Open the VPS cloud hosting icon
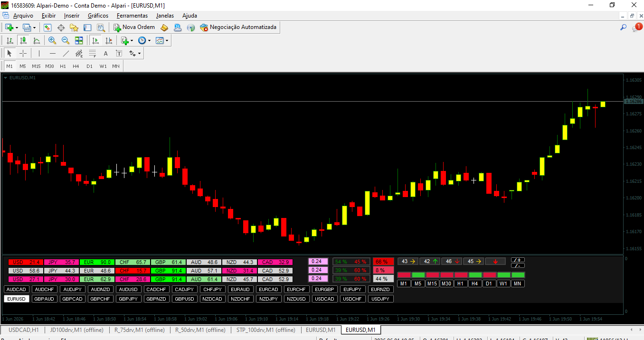The width and height of the screenshot is (644, 340). pyautogui.click(x=178, y=28)
